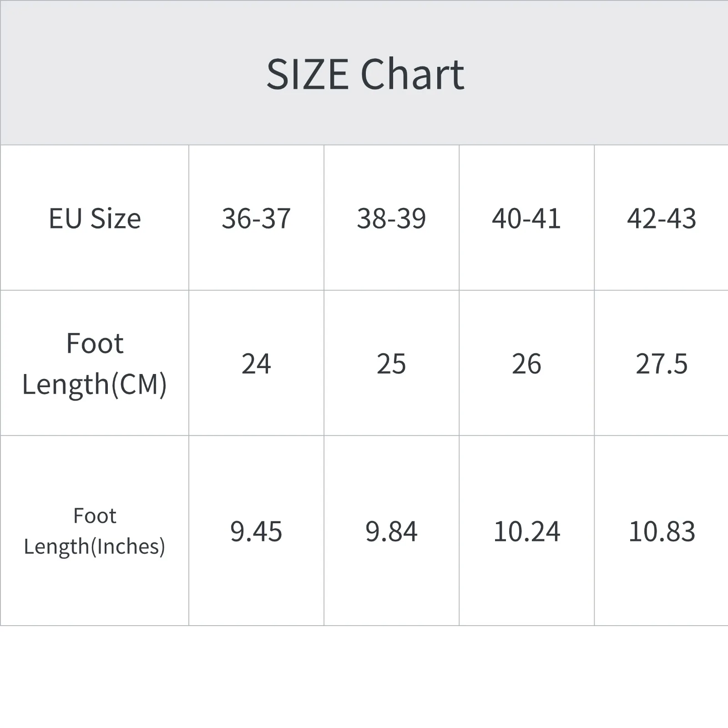This screenshot has height=728, width=728.
Task: Click the 10.24 inches cell
Action: 526,531
